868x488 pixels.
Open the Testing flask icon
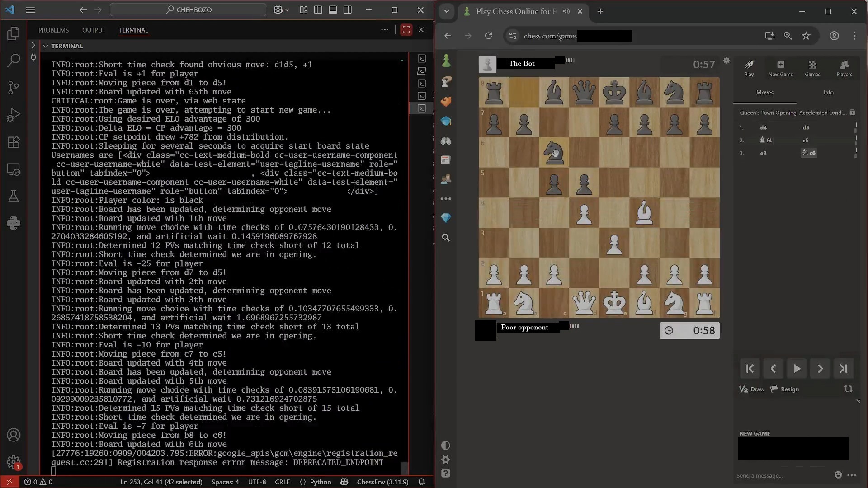click(14, 196)
